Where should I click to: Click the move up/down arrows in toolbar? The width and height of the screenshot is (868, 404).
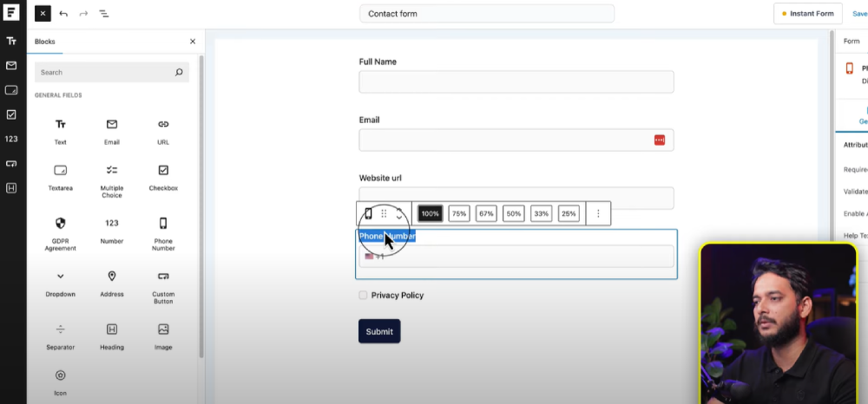399,213
